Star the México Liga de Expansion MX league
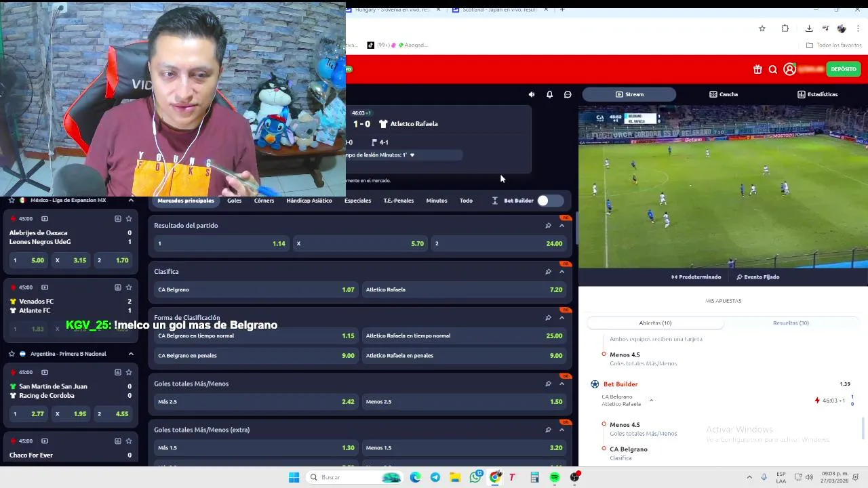Viewport: 868px width, 488px height. (12, 201)
